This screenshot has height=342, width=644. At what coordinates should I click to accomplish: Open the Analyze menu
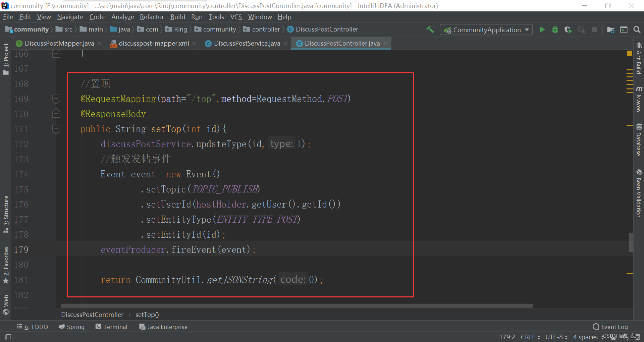click(123, 17)
